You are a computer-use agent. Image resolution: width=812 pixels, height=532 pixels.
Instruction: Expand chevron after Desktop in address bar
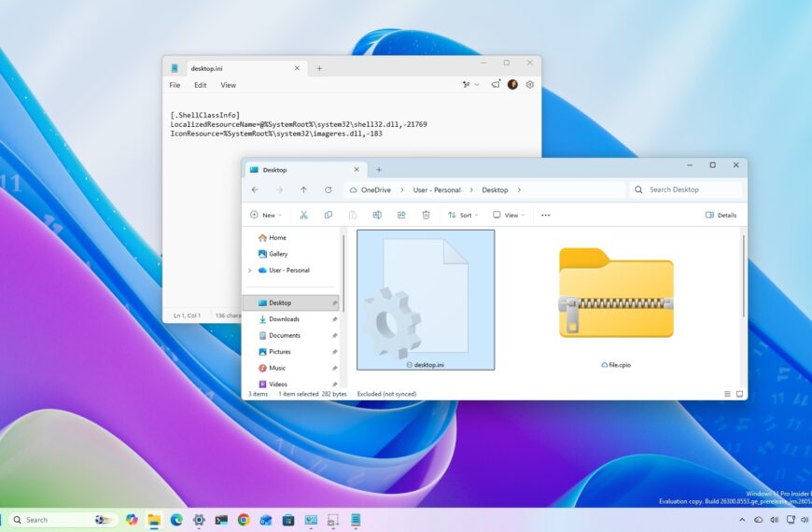point(519,190)
